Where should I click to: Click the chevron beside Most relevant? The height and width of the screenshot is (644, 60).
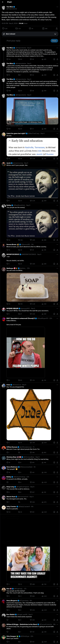55,34
